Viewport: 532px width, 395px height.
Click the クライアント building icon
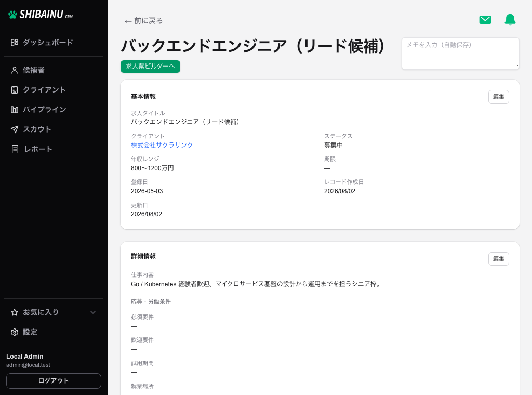click(x=14, y=90)
